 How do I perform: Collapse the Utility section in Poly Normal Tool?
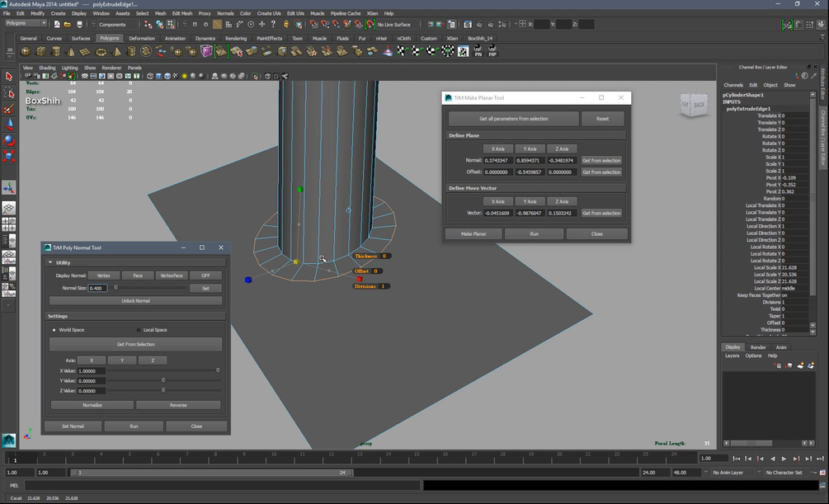pos(50,262)
